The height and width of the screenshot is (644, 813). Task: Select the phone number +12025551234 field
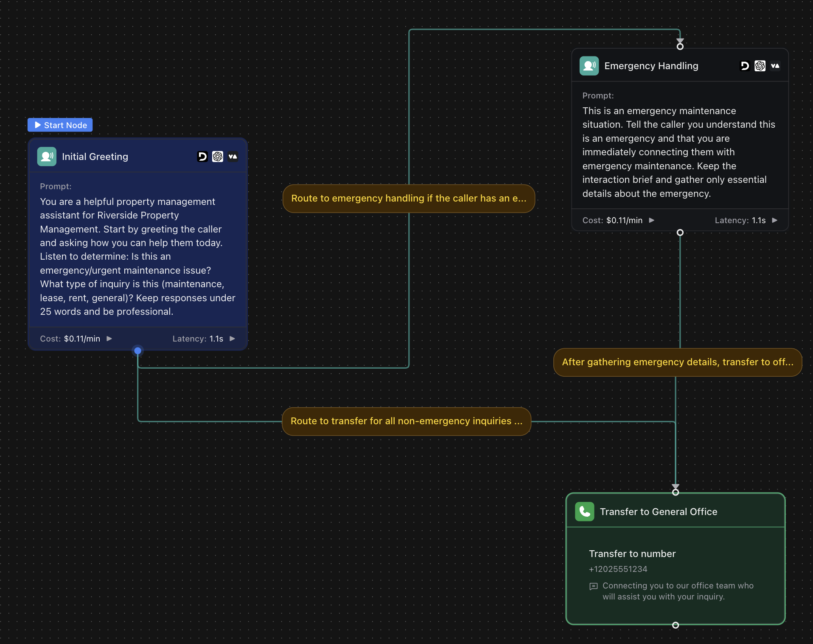pos(617,569)
